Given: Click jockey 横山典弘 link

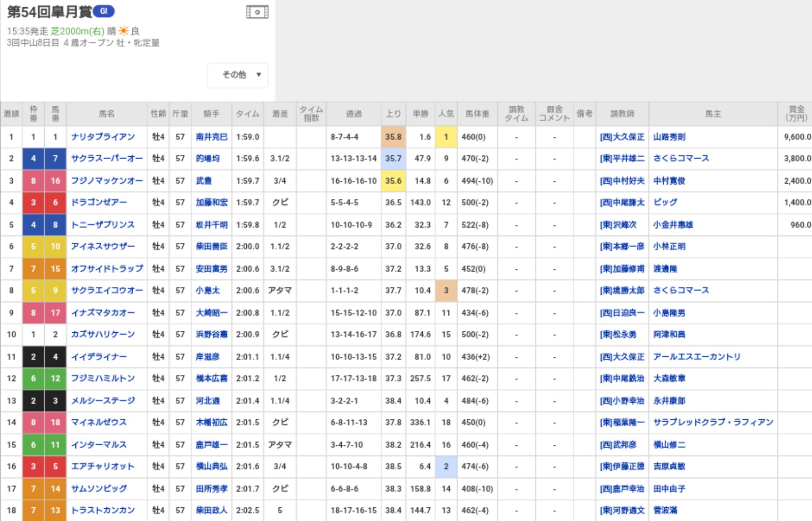Looking at the screenshot, I should [x=211, y=466].
